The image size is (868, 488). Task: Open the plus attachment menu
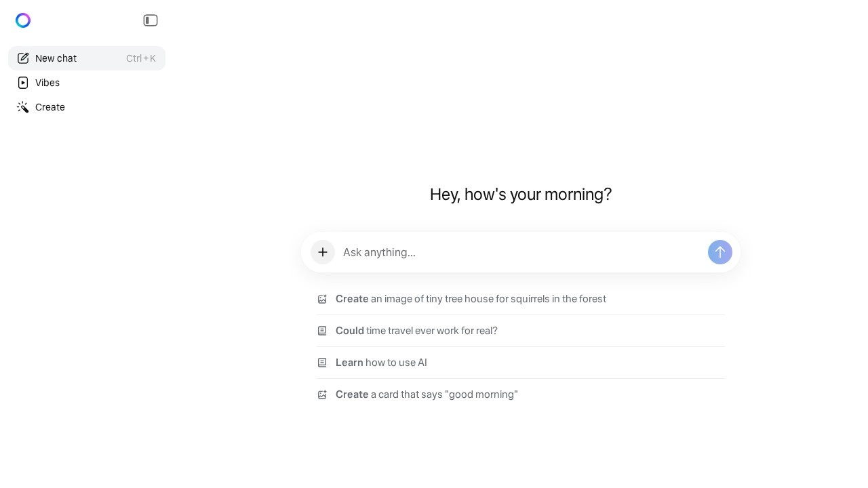pos(323,252)
